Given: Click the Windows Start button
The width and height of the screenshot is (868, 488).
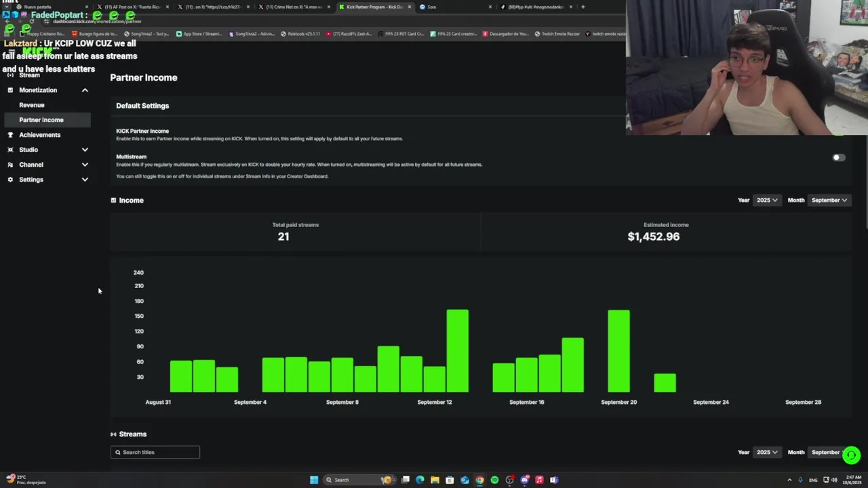Looking at the screenshot, I should click(x=314, y=480).
